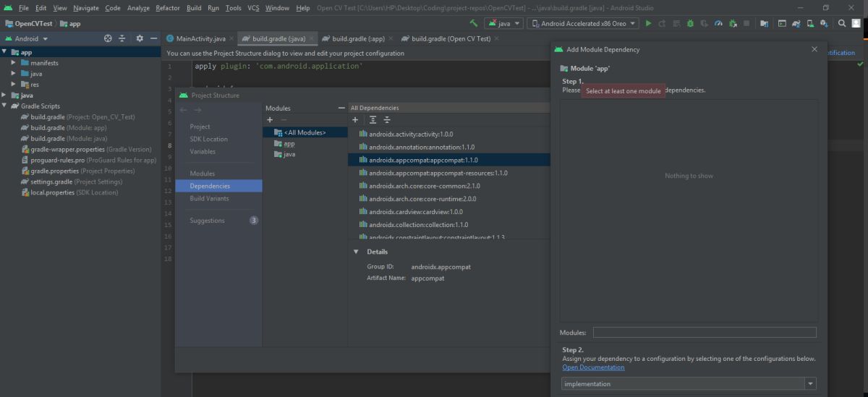Image resolution: width=868 pixels, height=397 pixels.
Task: Expand the manifests folder
Action: (x=14, y=63)
